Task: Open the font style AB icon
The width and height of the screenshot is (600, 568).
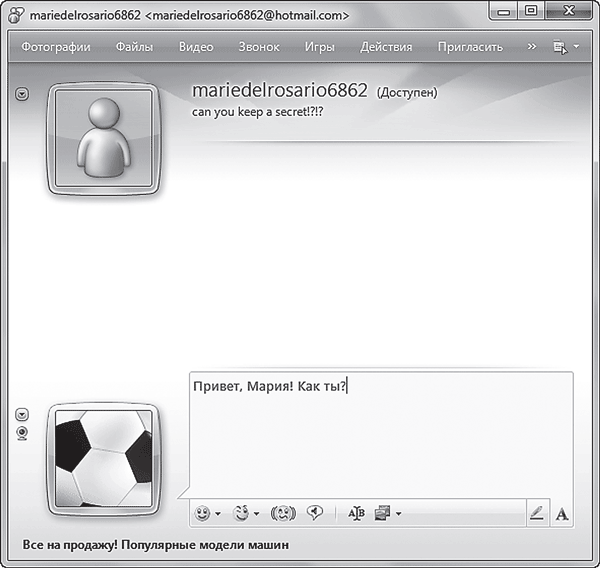Action: (356, 513)
